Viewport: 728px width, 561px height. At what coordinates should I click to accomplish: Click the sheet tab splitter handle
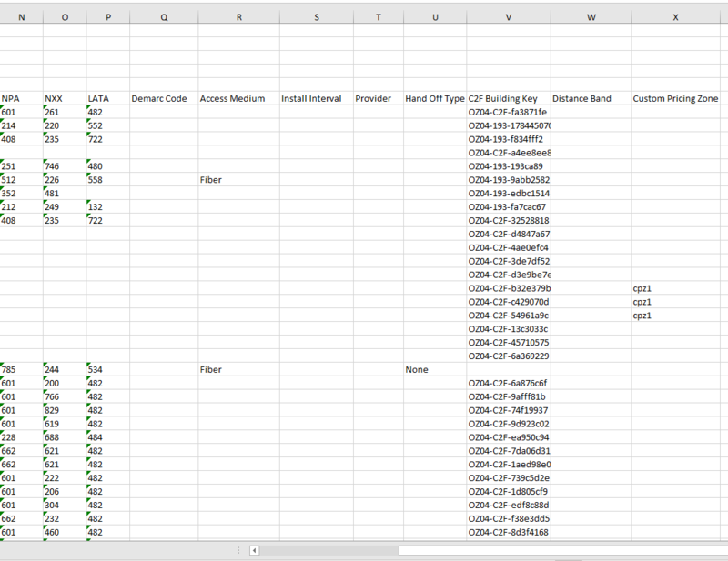coord(238,550)
